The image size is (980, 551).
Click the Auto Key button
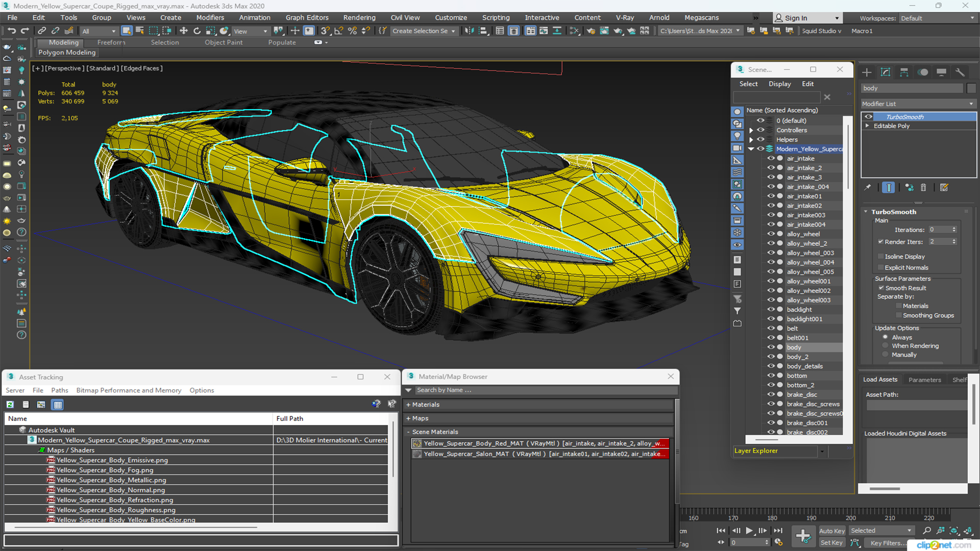tap(832, 531)
